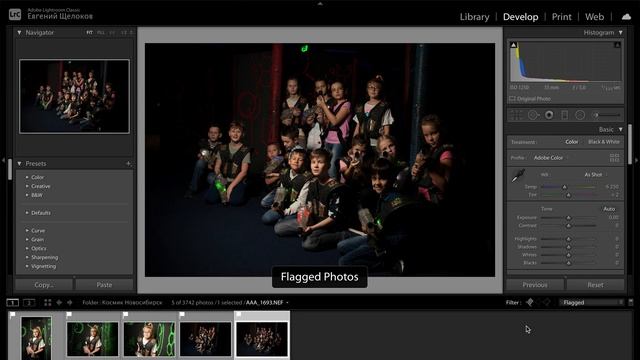The image size is (640, 360).
Task: Set Navigator zoom to FIT
Action: pos(89,32)
